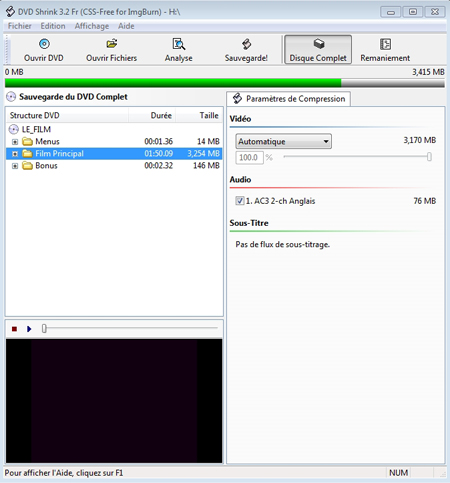Click the 3,415 MB total size label
This screenshot has height=483, width=450.
428,72
